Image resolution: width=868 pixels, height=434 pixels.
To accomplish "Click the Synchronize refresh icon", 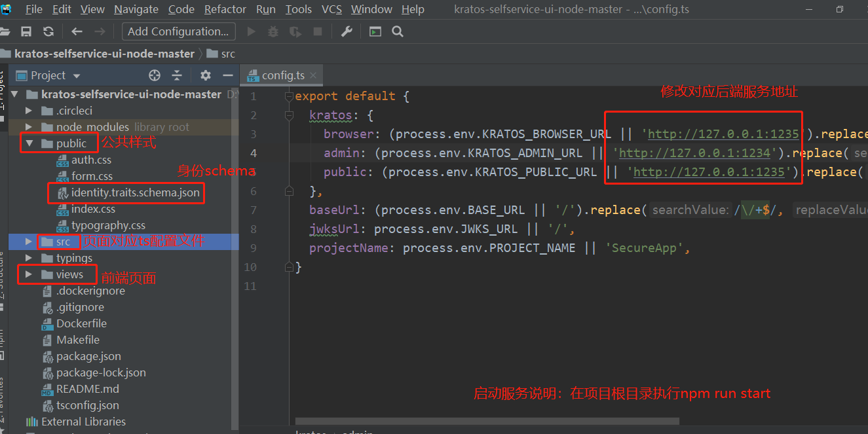I will (x=48, y=31).
